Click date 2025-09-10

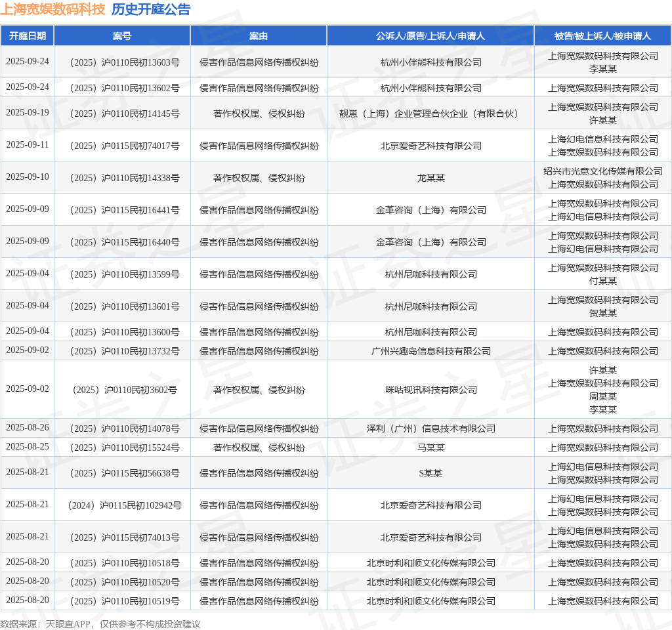(x=28, y=177)
